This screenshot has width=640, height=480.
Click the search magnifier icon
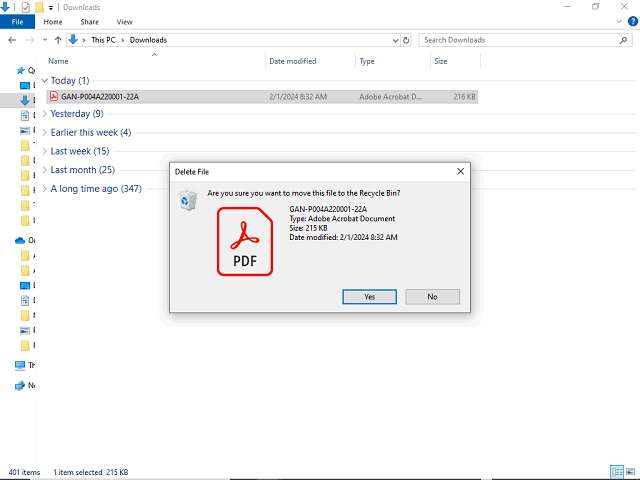(x=623, y=40)
